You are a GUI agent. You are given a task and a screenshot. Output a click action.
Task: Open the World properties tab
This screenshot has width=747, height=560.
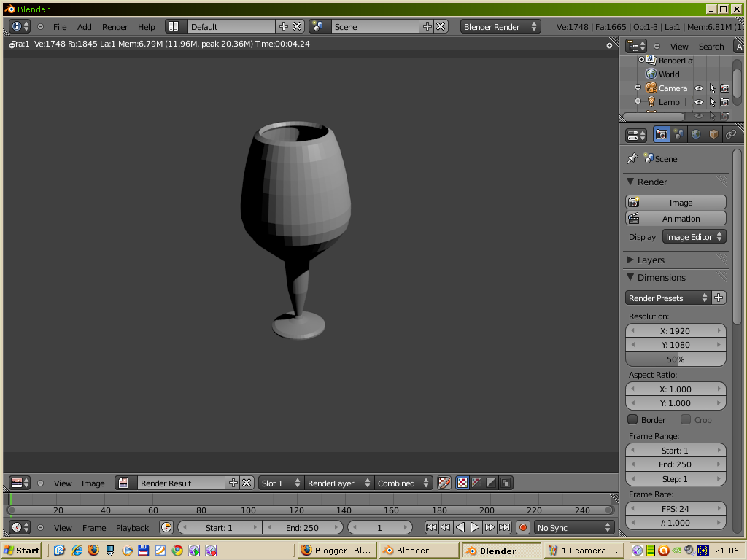[x=695, y=134]
